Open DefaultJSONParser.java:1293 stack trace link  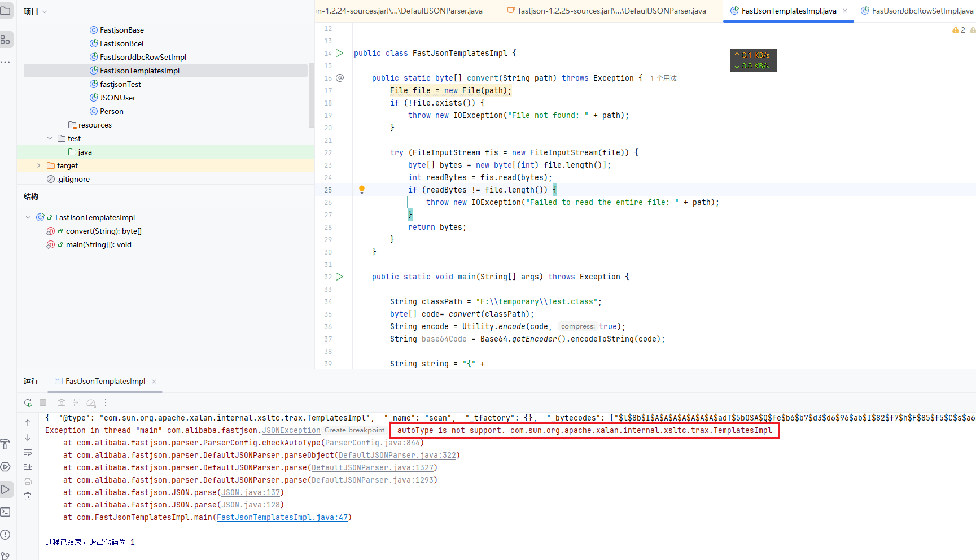(x=373, y=480)
